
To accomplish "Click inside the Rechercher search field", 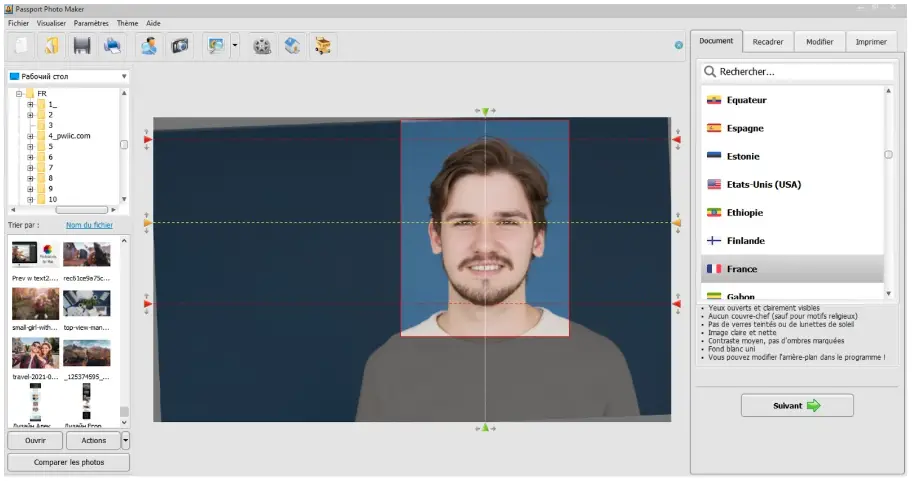I will coord(797,72).
